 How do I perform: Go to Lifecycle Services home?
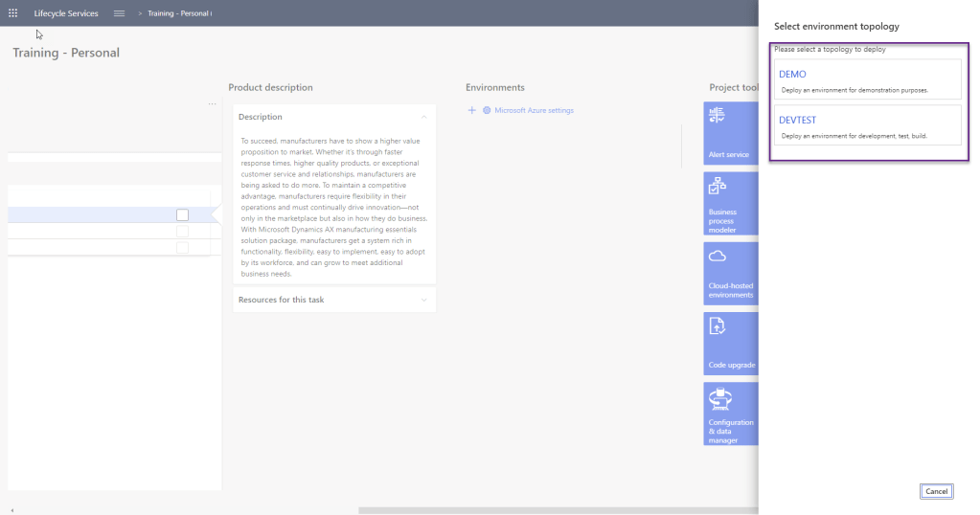tap(66, 13)
